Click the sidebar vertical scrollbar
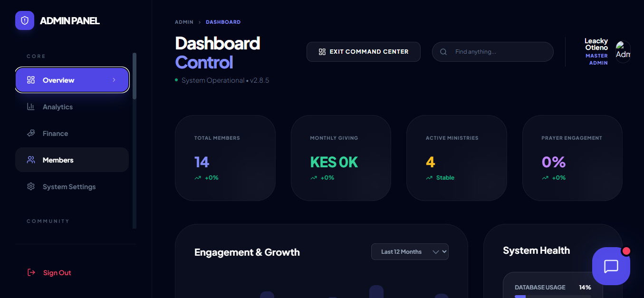 click(x=135, y=76)
